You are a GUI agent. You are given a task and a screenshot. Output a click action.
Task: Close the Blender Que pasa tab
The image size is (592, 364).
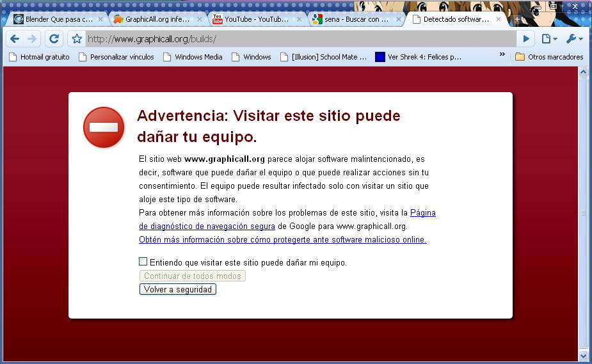tap(100, 19)
